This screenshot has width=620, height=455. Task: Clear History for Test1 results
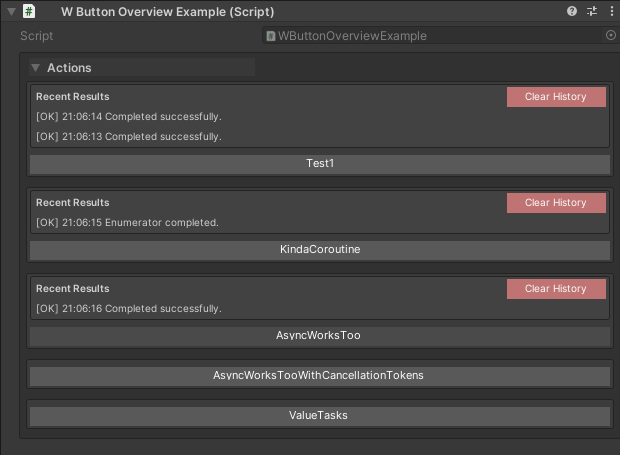click(x=556, y=97)
